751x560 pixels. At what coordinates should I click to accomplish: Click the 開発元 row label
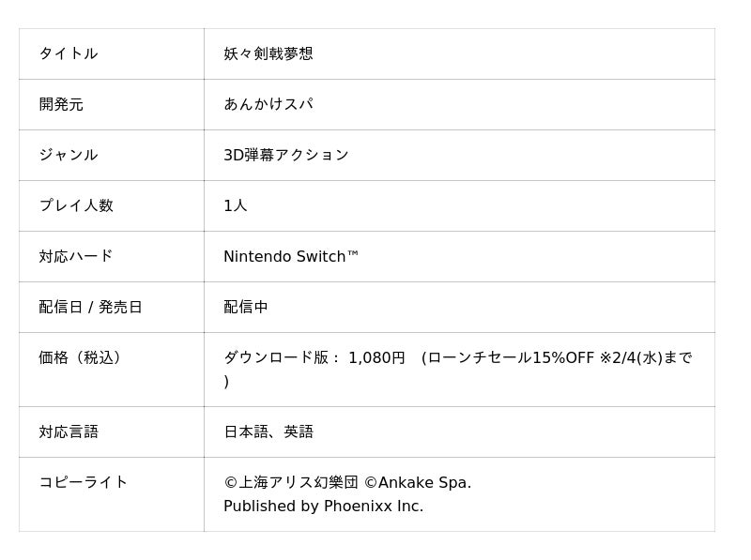tap(61, 104)
